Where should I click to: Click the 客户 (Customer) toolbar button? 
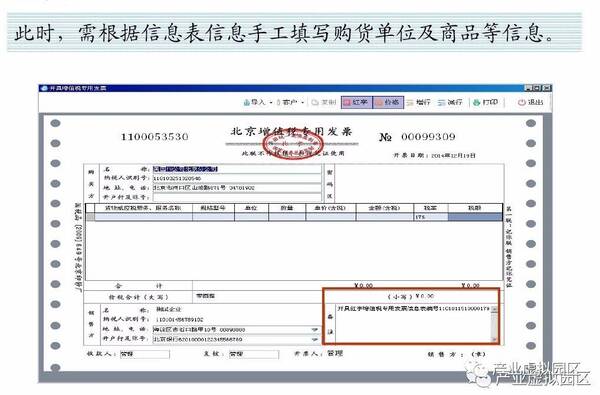pos(287,102)
